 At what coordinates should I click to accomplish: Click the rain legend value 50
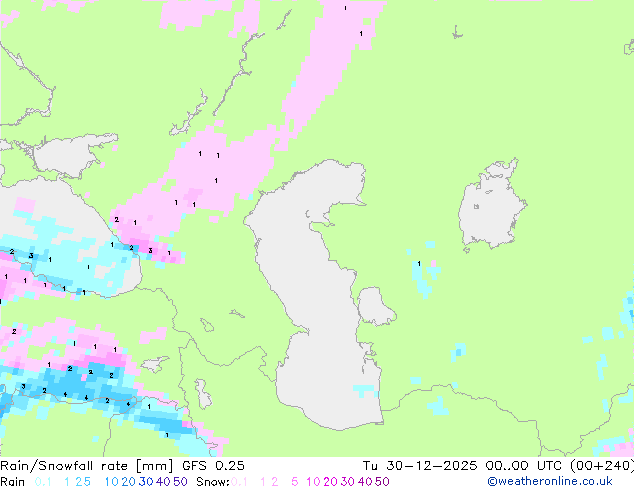pyautogui.click(x=180, y=482)
